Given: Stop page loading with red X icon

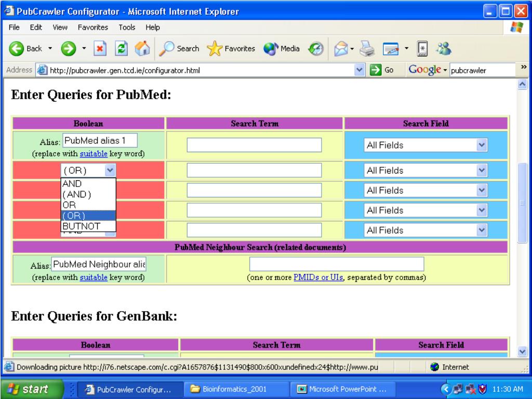Looking at the screenshot, I should [x=100, y=49].
